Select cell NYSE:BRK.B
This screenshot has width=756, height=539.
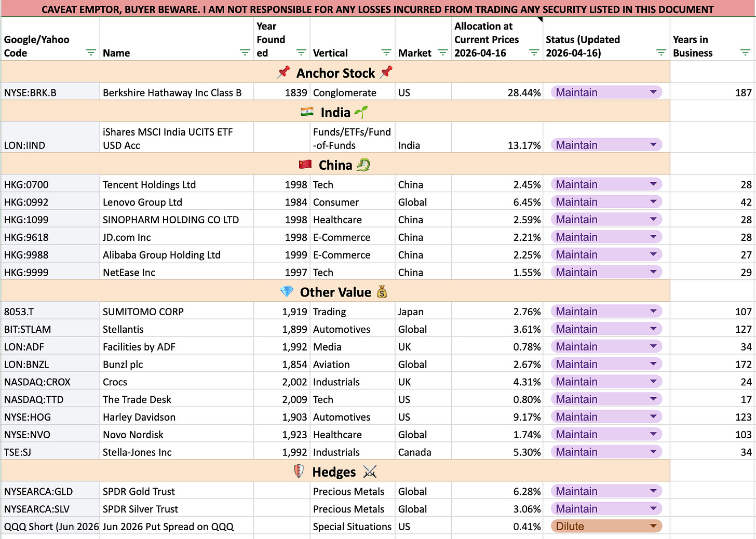[50, 92]
